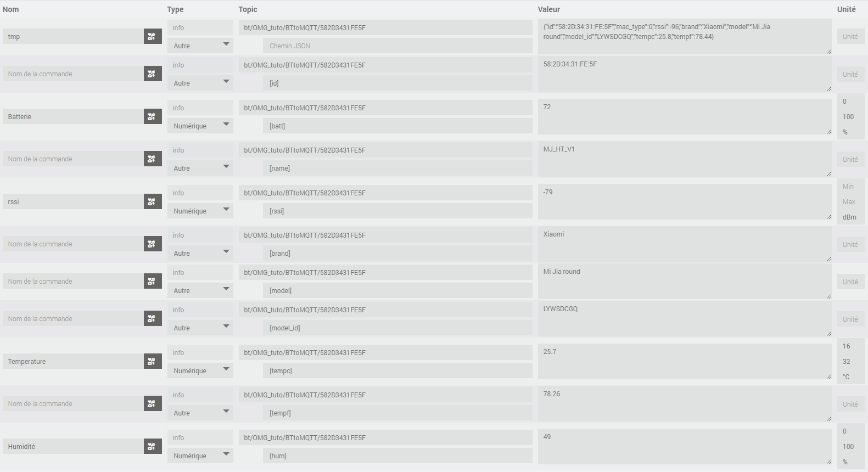Click the Batterie command name field
The height and width of the screenshot is (472, 868).
74,117
